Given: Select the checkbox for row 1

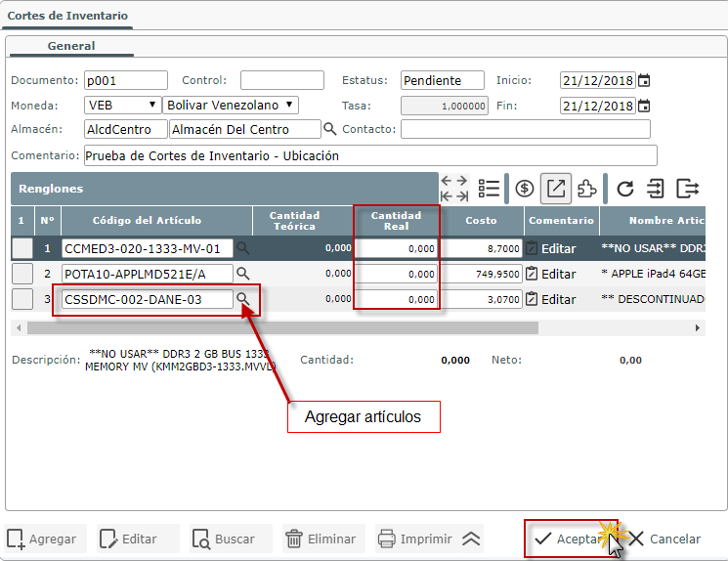Looking at the screenshot, I should pos(21,248).
